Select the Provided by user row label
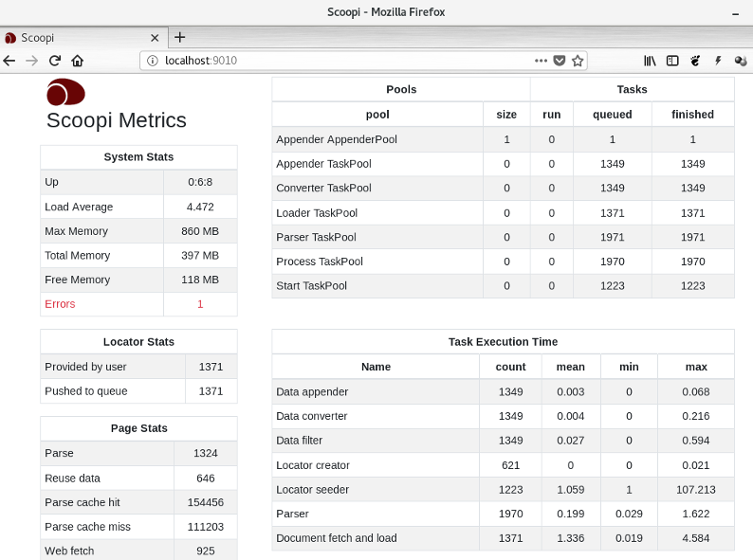This screenshot has height=560, width=753. point(85,367)
